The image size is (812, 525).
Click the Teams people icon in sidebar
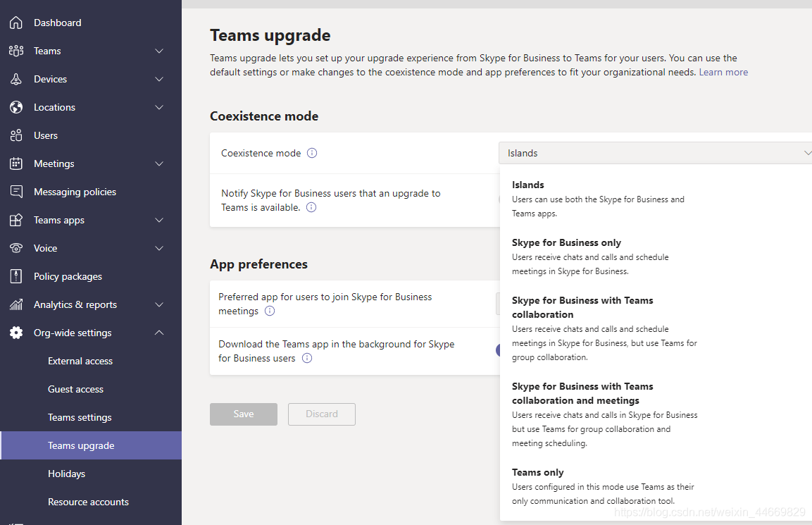click(16, 51)
